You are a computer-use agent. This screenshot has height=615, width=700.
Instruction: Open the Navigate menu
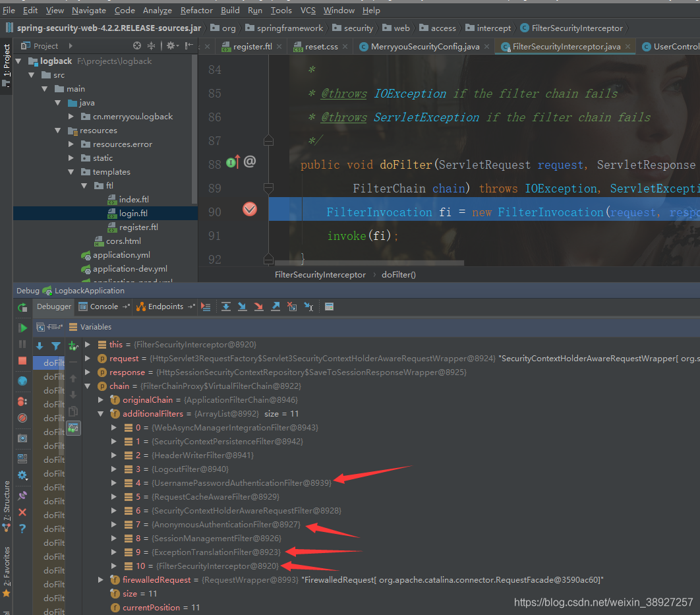point(89,10)
